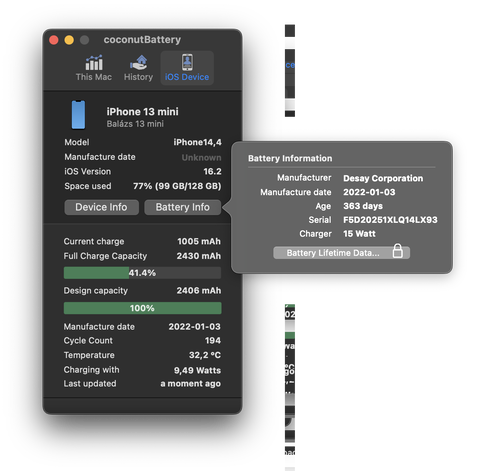This screenshot has width=480, height=471.
Task: Open the Device Info button
Action: tap(101, 207)
